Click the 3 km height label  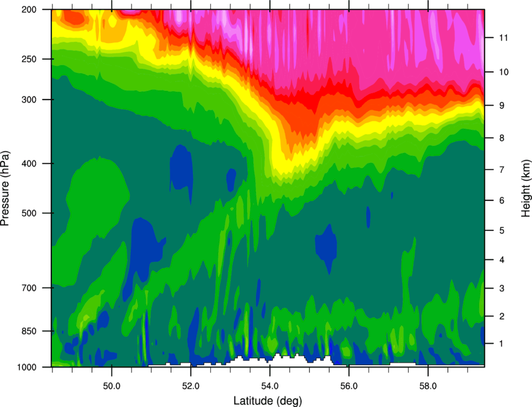coord(502,289)
